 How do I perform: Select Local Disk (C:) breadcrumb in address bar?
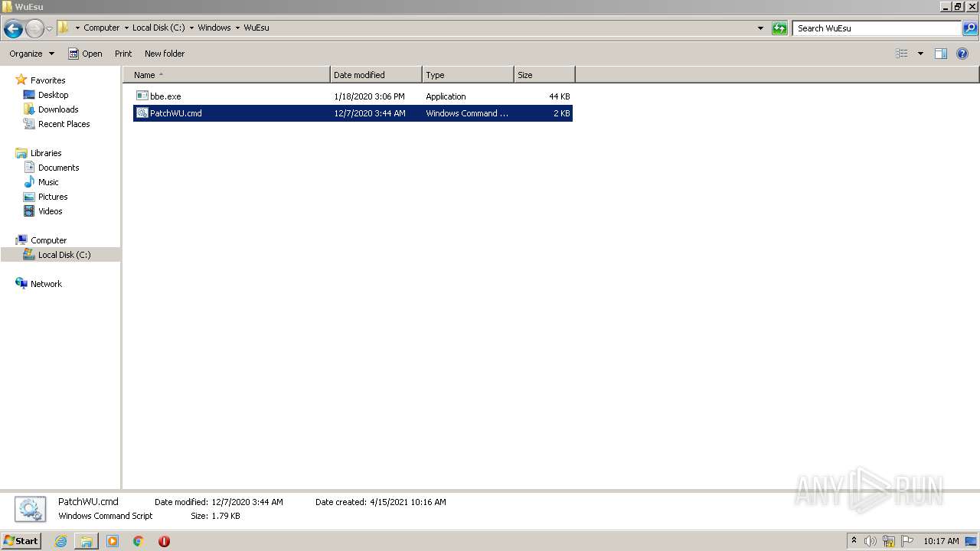point(158,28)
